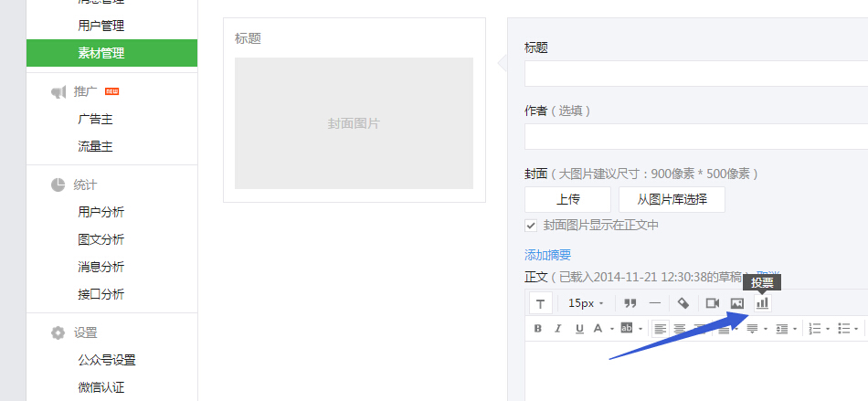Toggle underline text formatting
The image size is (868, 401).
[x=579, y=328]
